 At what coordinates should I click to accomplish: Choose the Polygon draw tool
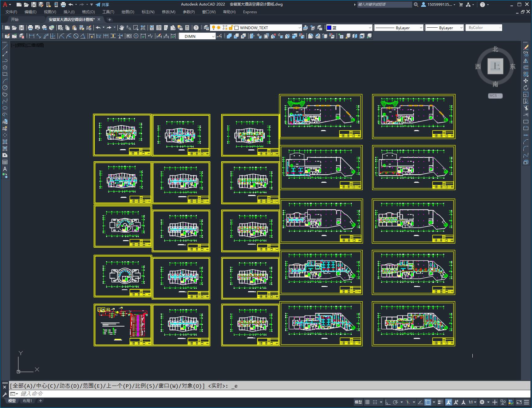point(5,67)
